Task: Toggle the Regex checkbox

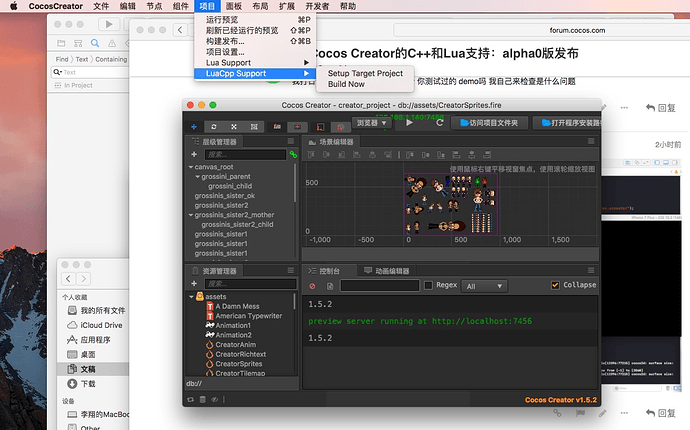Action: point(428,285)
